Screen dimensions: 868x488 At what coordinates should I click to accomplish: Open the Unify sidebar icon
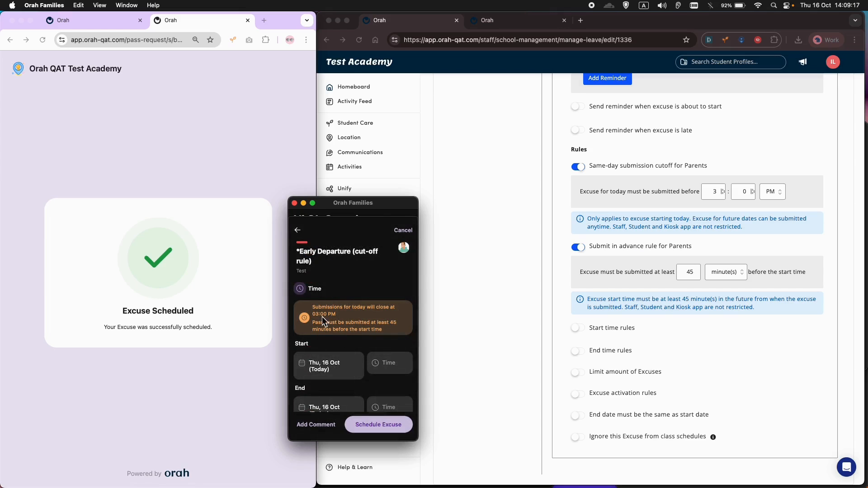point(330,188)
